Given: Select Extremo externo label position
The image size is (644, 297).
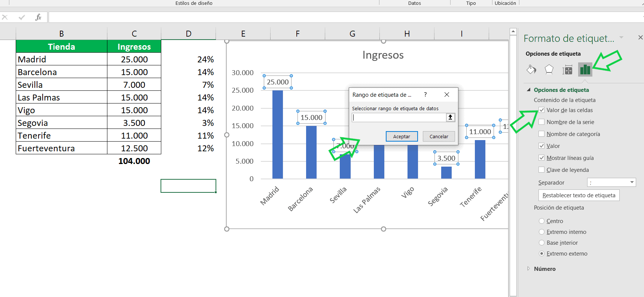Looking at the screenshot, I should [x=541, y=253].
